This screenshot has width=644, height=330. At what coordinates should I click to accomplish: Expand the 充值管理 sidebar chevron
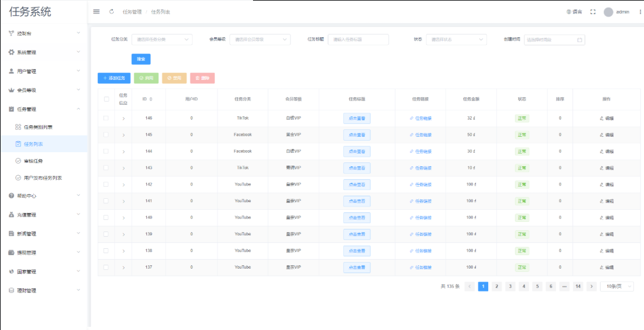click(79, 214)
